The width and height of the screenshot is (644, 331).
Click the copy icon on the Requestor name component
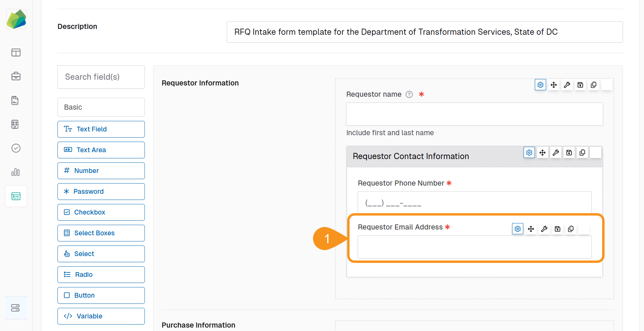(594, 85)
